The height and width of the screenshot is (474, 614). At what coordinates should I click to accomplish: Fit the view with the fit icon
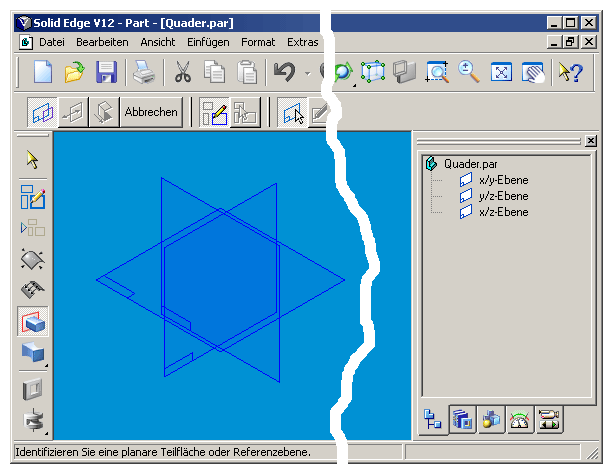[501, 72]
